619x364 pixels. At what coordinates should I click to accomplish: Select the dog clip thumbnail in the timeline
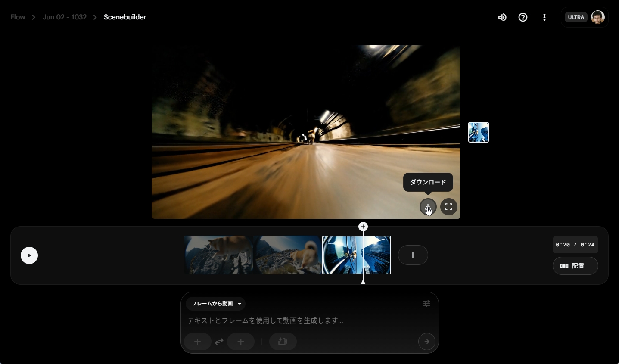tap(218, 255)
